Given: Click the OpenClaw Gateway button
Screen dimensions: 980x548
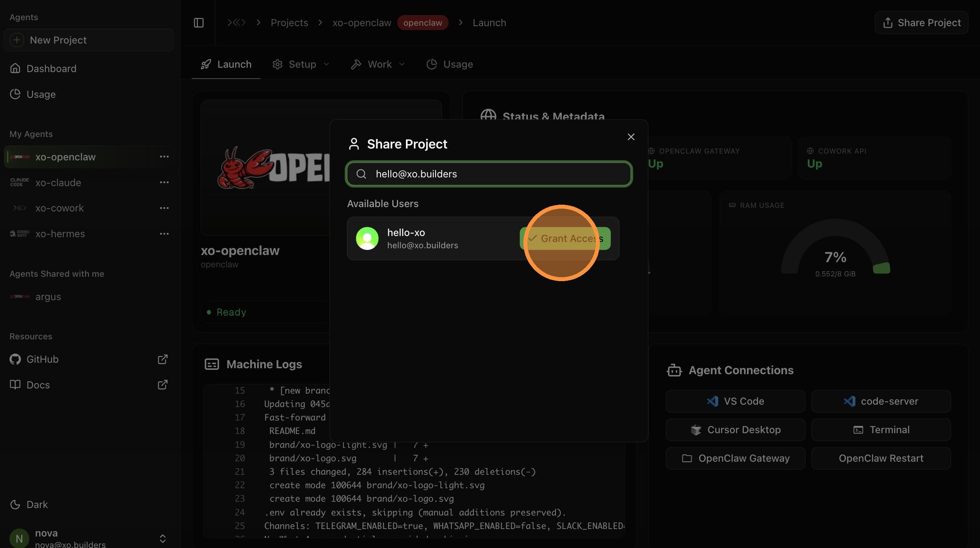Looking at the screenshot, I should [735, 458].
